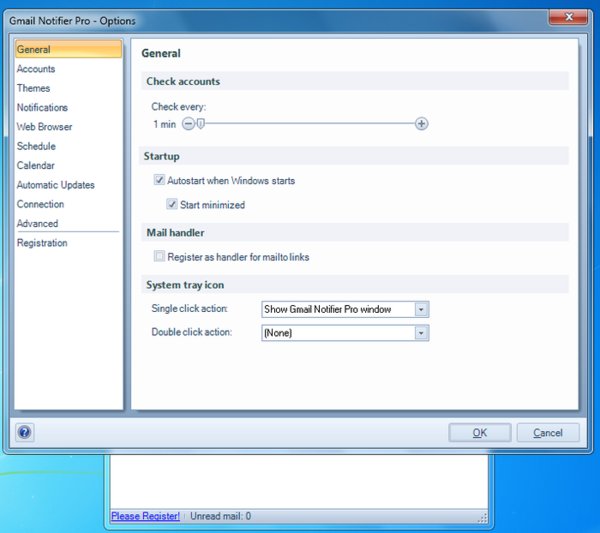600x533 pixels.
Task: Click the check interval slider thumb
Action: coord(201,124)
